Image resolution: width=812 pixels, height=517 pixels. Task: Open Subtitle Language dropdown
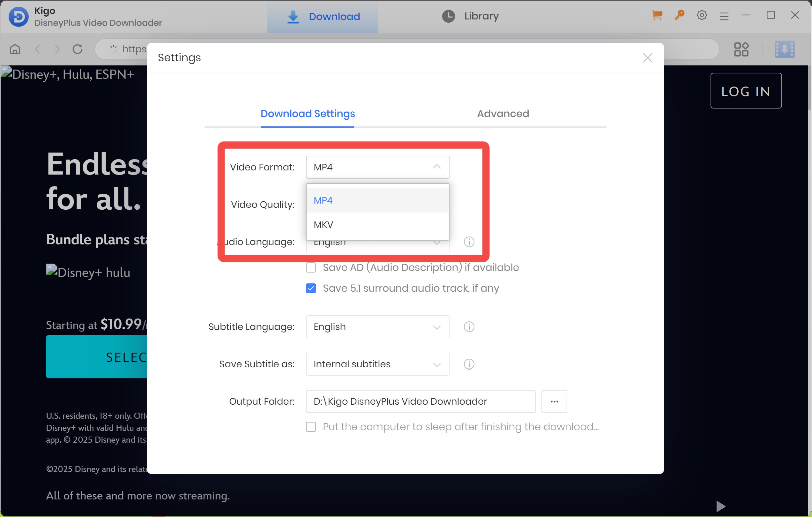[x=377, y=327]
